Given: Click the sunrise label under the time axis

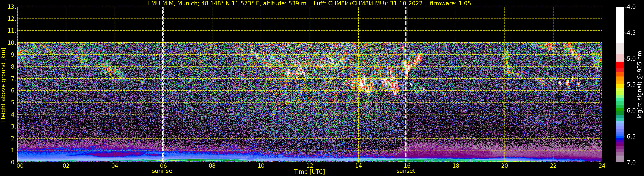Looking at the screenshot, I should click(x=162, y=171).
